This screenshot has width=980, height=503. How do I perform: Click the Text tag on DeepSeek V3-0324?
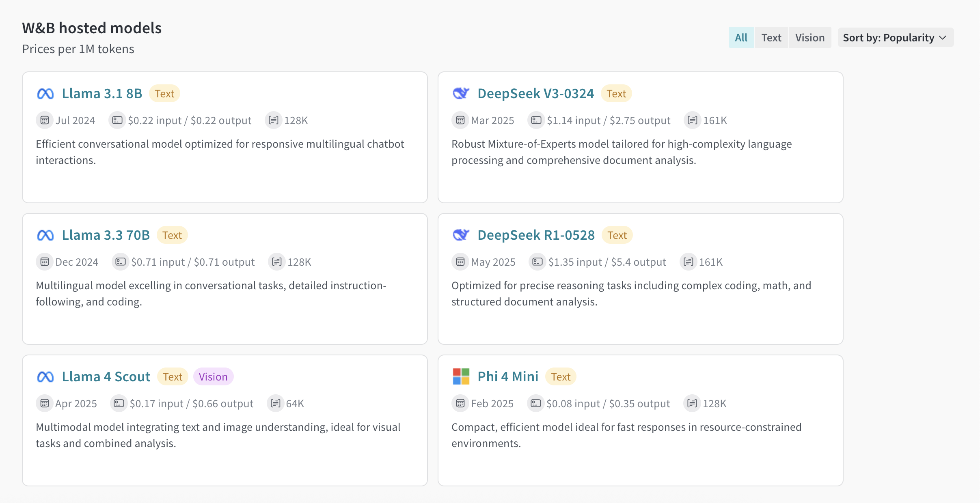click(x=616, y=94)
